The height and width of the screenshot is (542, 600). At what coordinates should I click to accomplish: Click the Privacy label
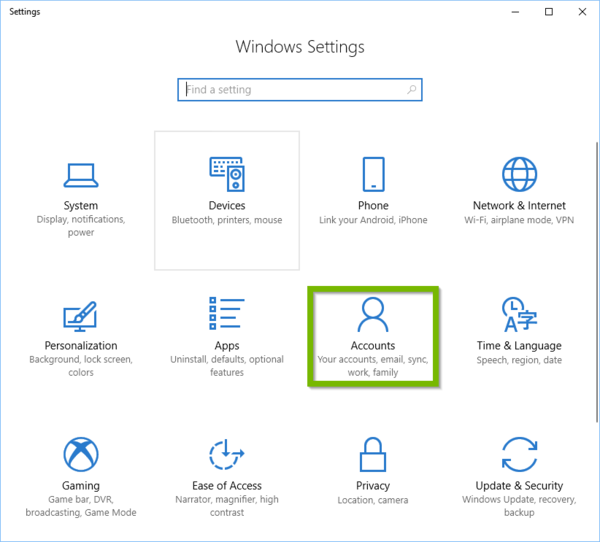click(373, 486)
